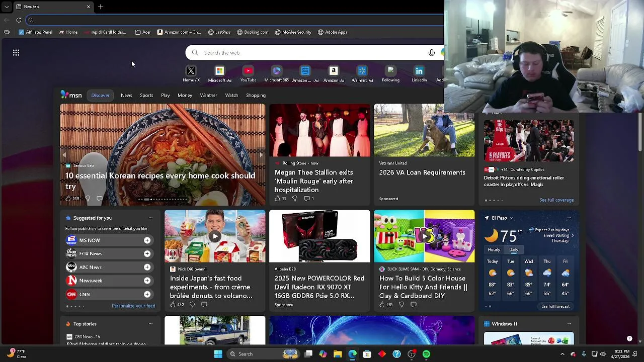The image size is (644, 362).
Task: Follow ABC News with plus button
Action: tap(147, 267)
